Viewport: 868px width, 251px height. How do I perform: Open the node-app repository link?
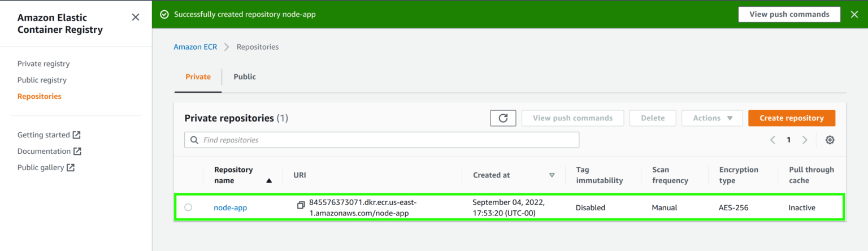[x=230, y=208]
